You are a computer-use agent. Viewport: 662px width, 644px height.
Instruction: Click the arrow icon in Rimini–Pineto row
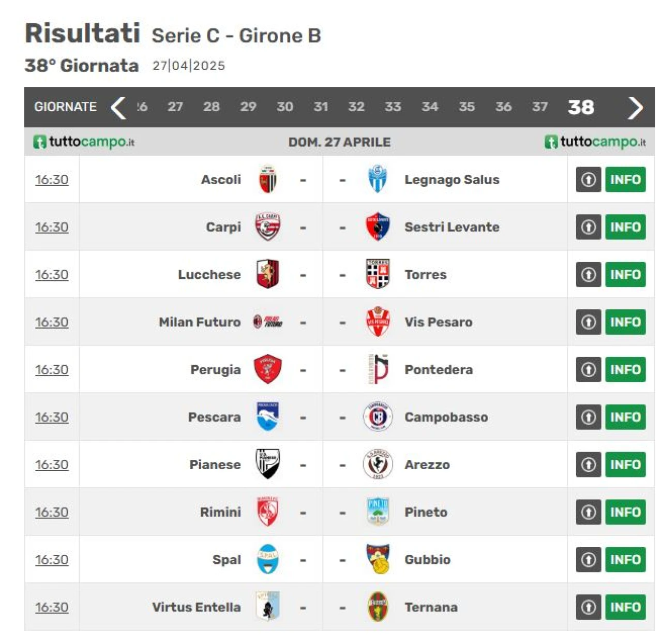(589, 512)
